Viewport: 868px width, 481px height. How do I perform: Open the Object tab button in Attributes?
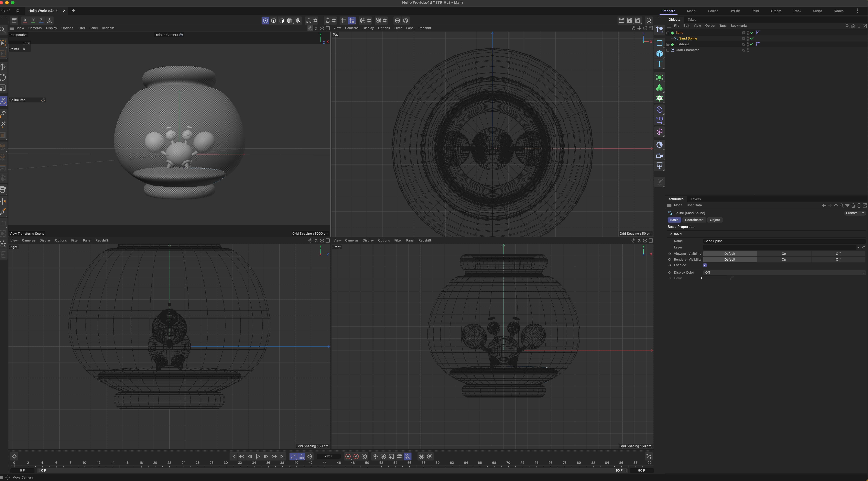[715, 220]
